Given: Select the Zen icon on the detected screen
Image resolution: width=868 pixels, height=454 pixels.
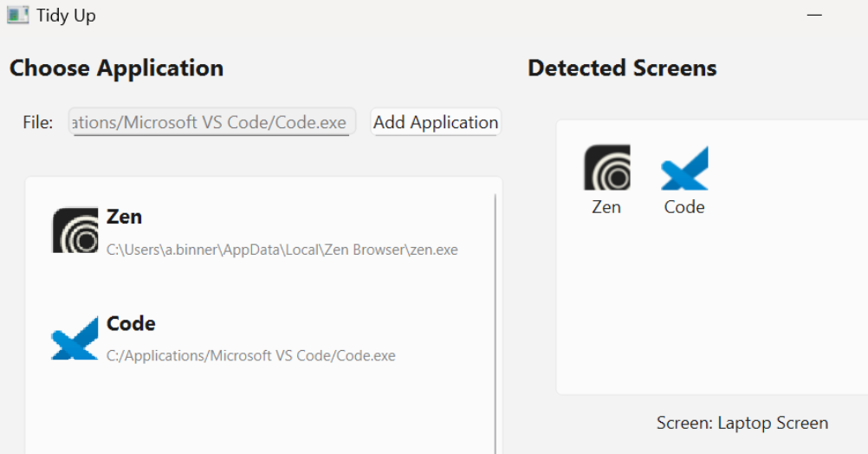Looking at the screenshot, I should pos(606,167).
